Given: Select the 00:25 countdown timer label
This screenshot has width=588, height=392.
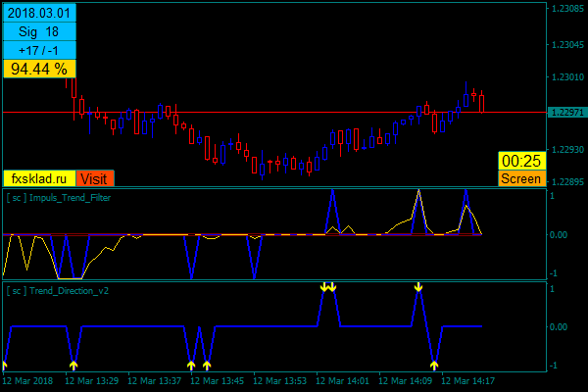Looking at the screenshot, I should pos(521,161).
